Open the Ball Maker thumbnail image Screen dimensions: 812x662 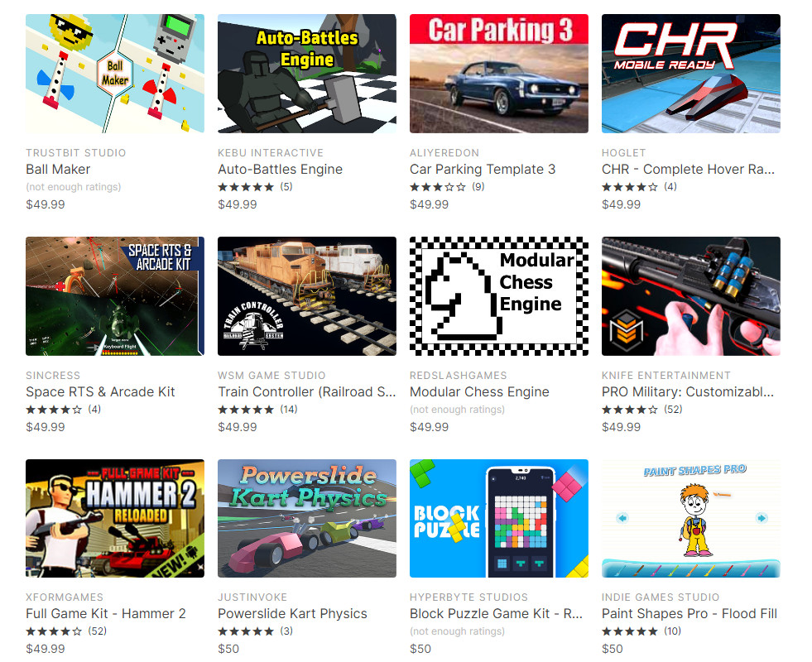click(x=115, y=74)
